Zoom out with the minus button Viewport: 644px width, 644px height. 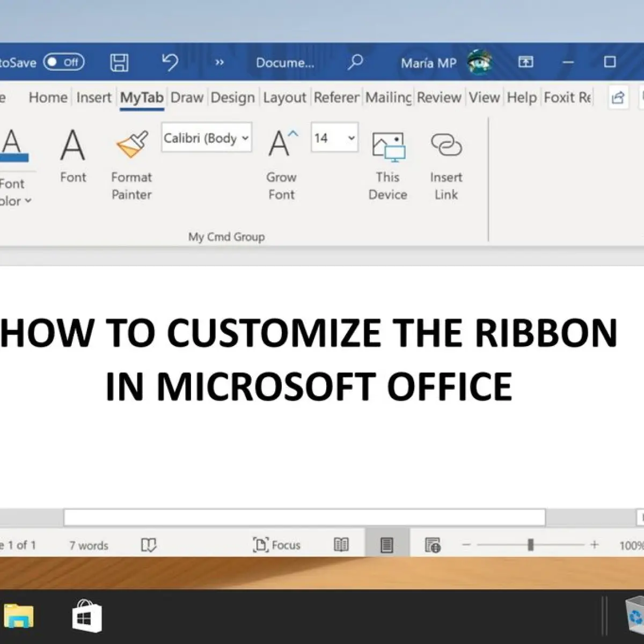466,545
